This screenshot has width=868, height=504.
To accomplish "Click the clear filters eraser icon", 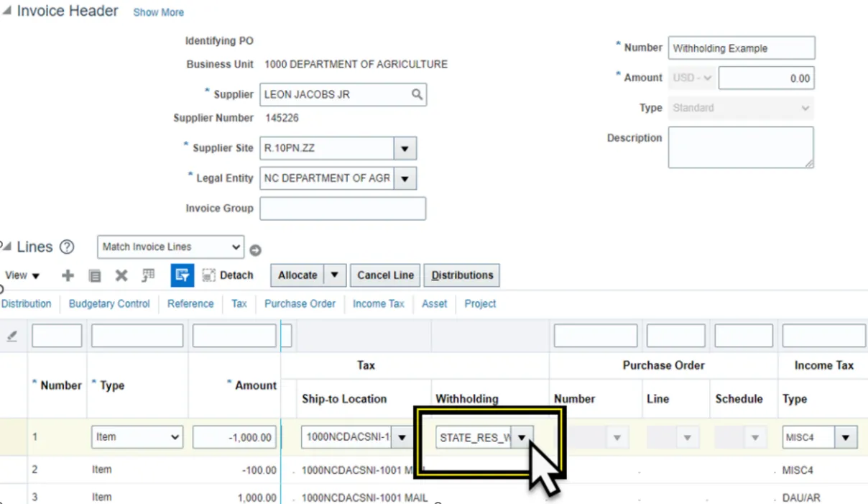I will coord(12,336).
